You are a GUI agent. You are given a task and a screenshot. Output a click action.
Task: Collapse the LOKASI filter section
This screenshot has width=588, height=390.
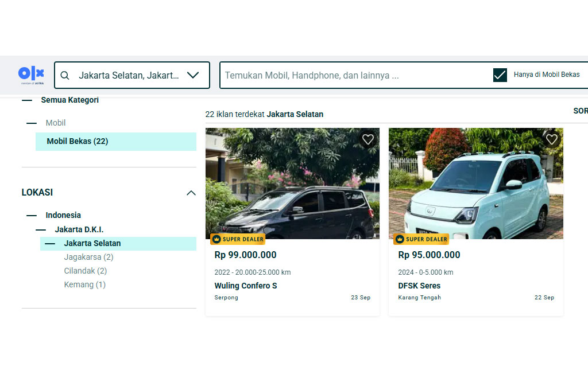tap(191, 193)
